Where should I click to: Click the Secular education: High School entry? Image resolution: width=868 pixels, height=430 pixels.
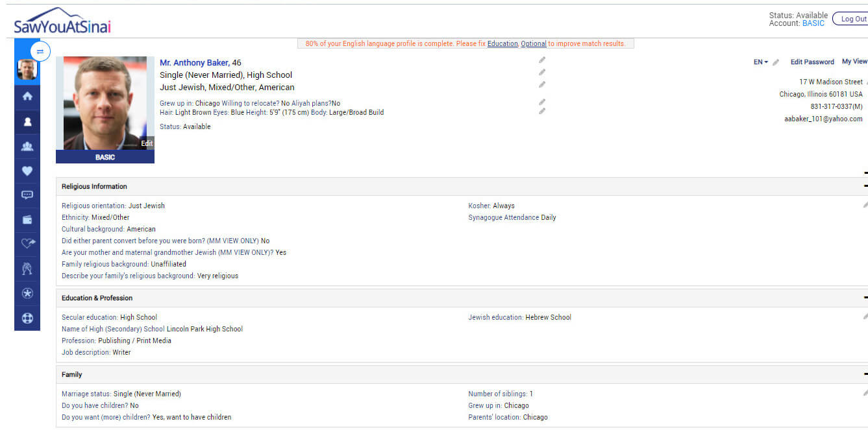pyautogui.click(x=110, y=318)
